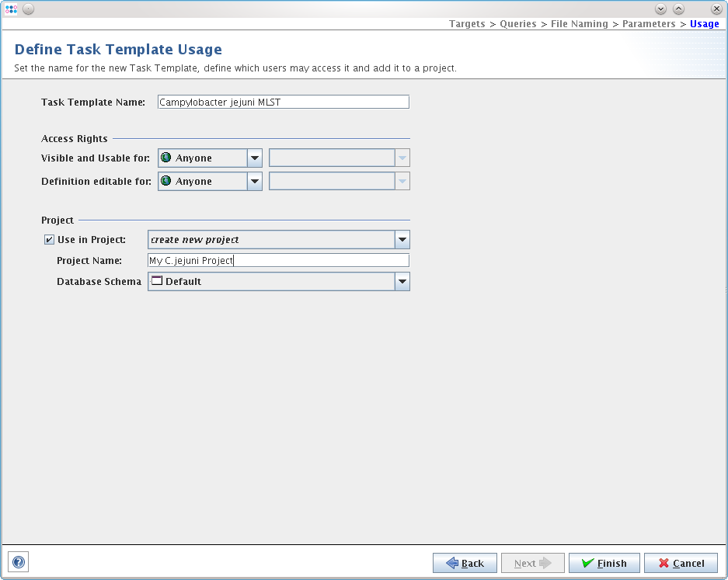Image resolution: width=728 pixels, height=580 pixels.
Task: Click the Back button
Action: pyautogui.click(x=465, y=563)
